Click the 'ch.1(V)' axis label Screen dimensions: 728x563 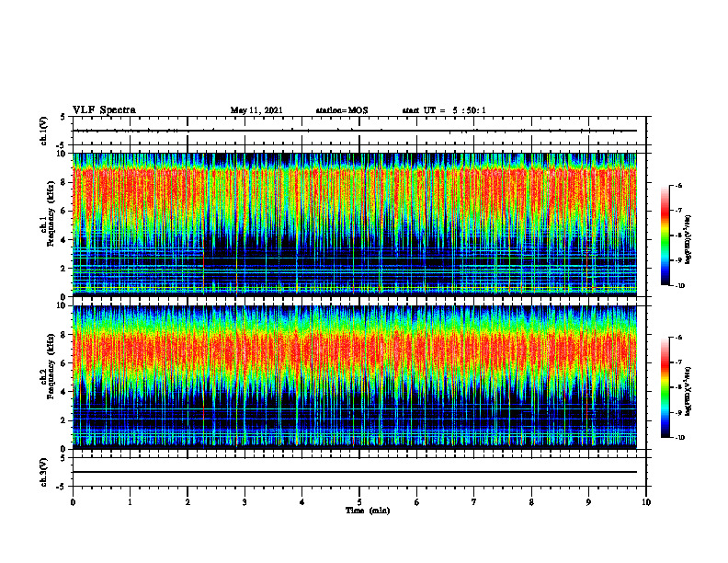point(43,131)
